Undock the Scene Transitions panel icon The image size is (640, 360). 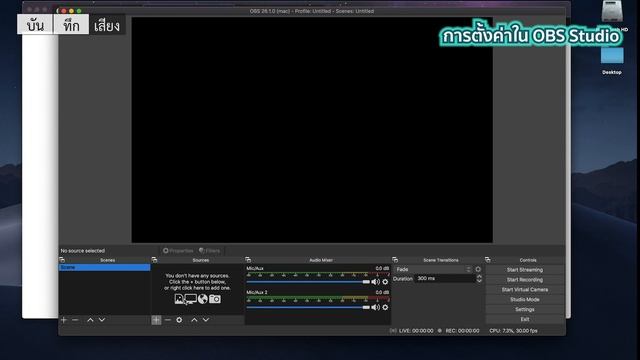(395, 260)
